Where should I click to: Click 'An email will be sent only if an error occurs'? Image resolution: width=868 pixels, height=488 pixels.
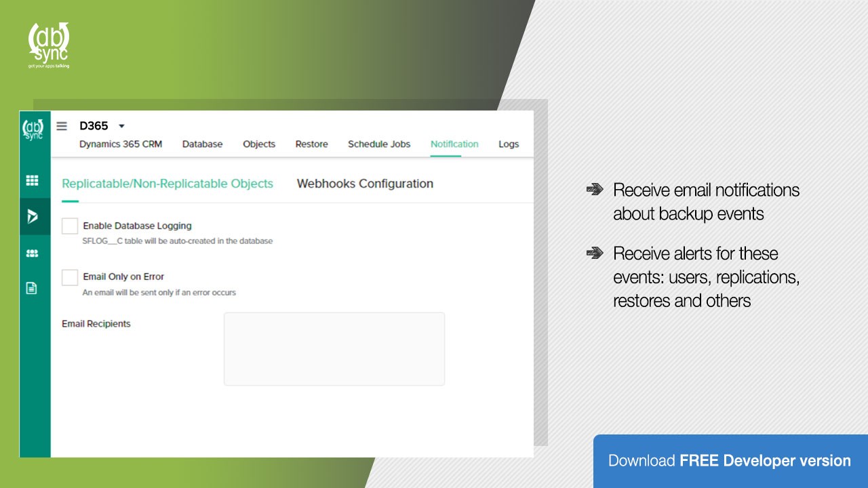[x=159, y=293]
